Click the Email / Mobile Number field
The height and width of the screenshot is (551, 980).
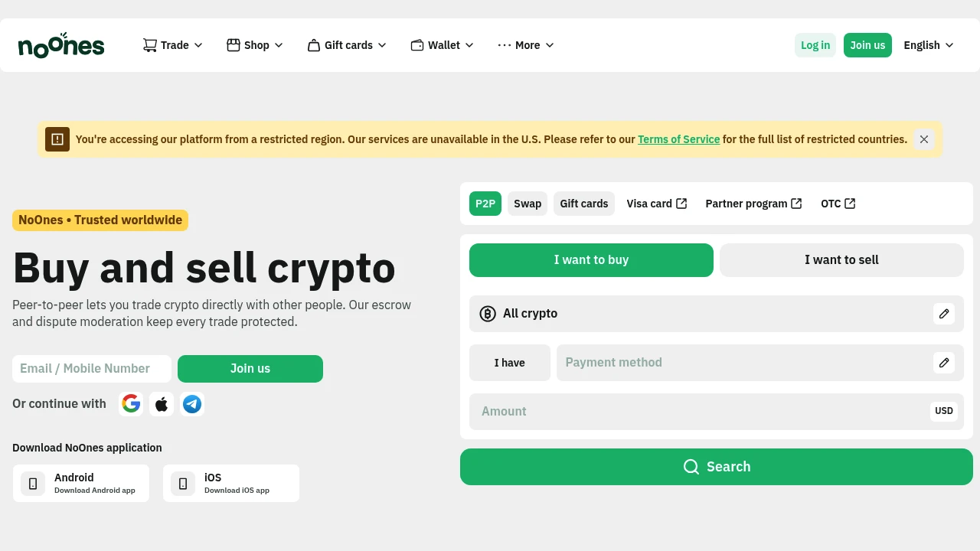pos(92,369)
